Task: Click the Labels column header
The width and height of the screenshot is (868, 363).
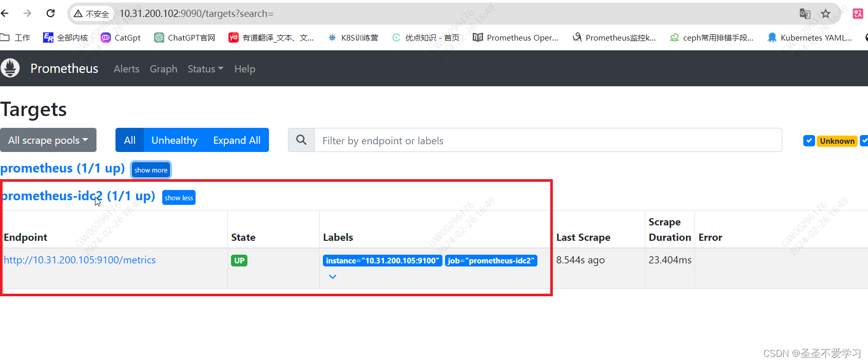Action: click(338, 237)
